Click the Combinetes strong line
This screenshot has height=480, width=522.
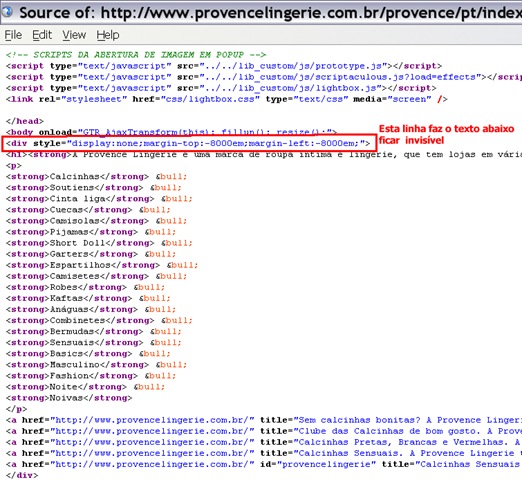99,320
